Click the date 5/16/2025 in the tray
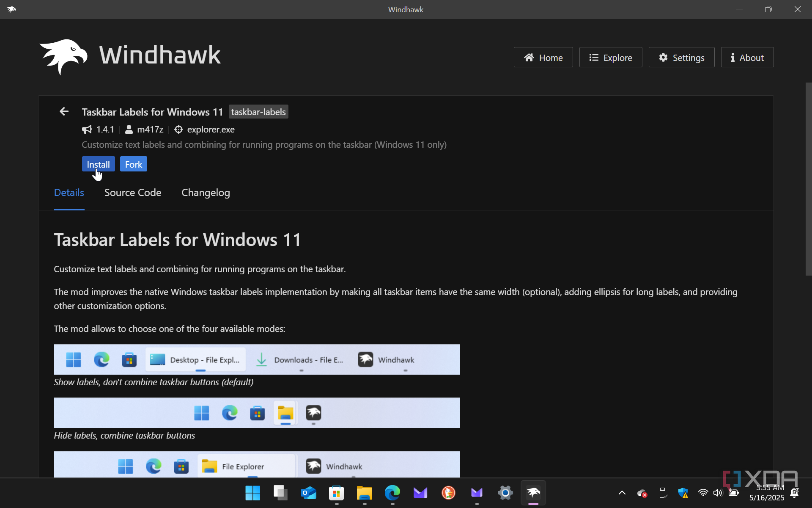Viewport: 812px width, 508px height. 767,498
